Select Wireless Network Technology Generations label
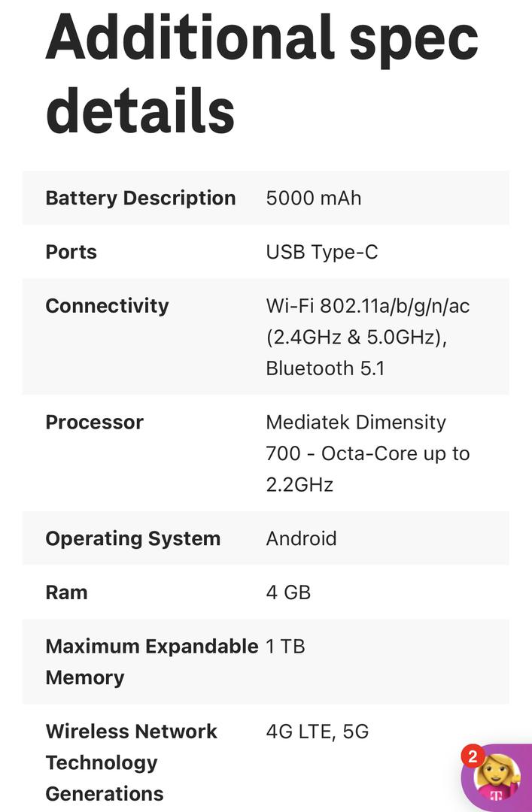532x812 pixels. click(x=131, y=762)
